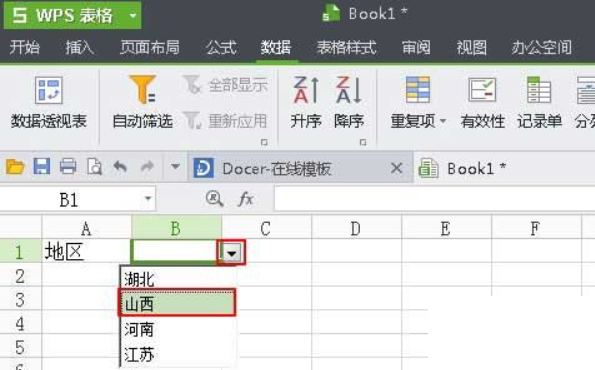This screenshot has width=595, height=370.
Task: Print the document via printer icon
Action: [68, 167]
